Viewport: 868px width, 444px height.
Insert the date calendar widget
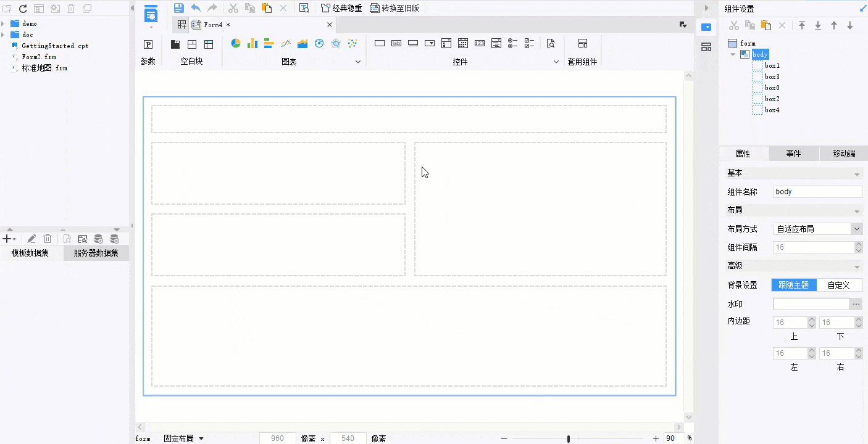point(463,44)
